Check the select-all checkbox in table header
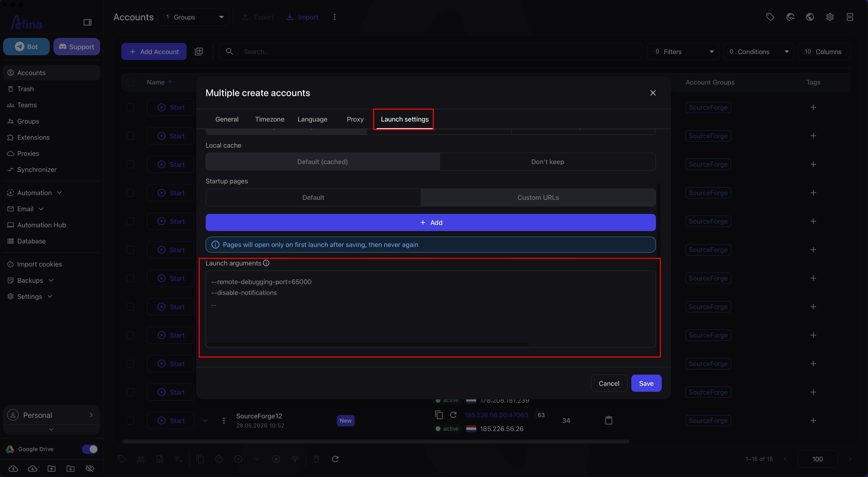This screenshot has height=477, width=868. pyautogui.click(x=130, y=82)
